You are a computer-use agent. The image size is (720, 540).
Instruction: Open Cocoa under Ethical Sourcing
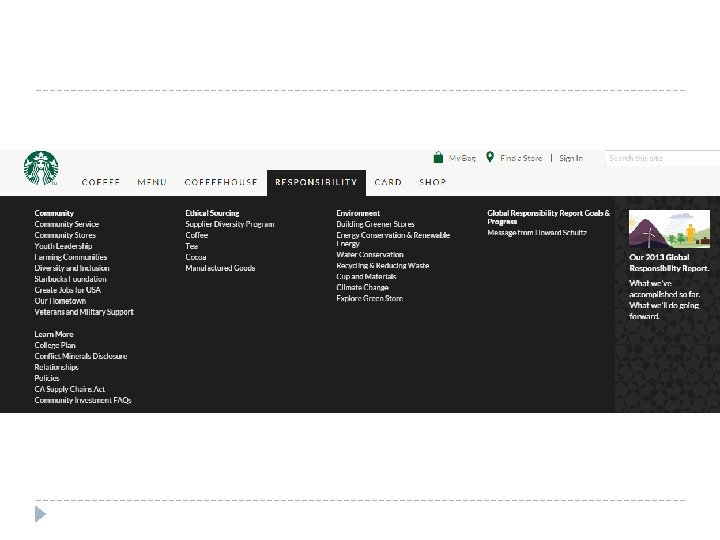[196, 257]
